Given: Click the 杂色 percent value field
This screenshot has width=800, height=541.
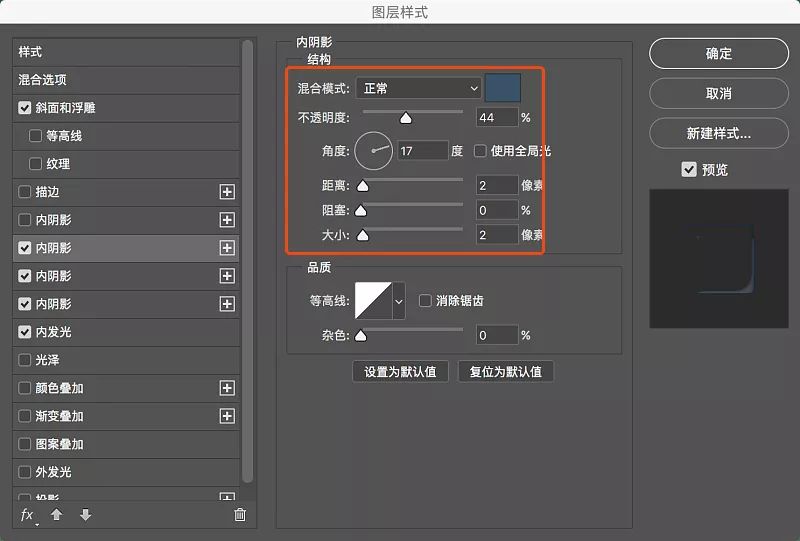Looking at the screenshot, I should [x=497, y=335].
